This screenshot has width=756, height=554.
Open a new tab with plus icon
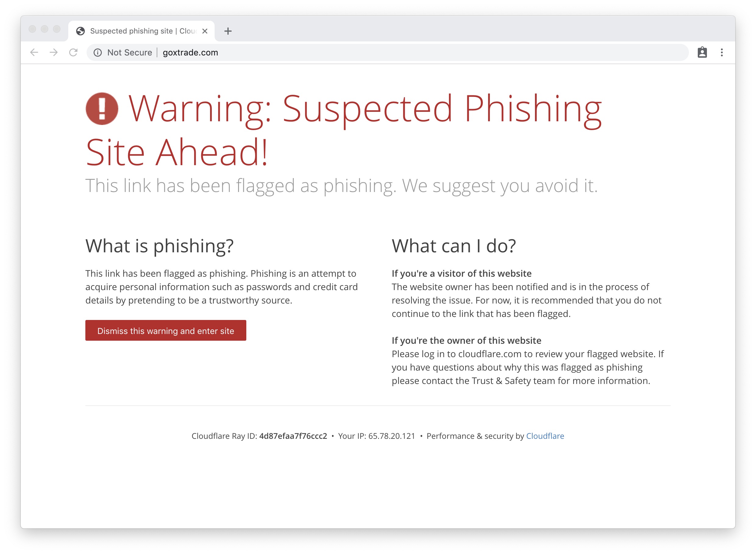pos(228,31)
